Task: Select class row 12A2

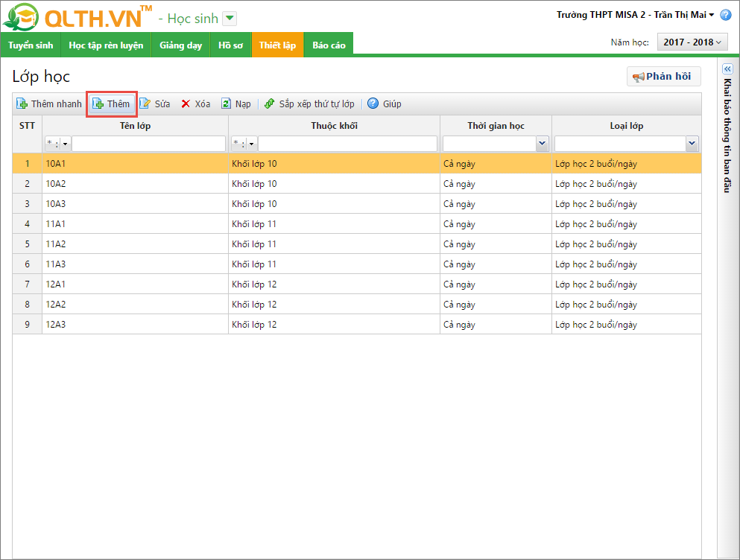Action: pyautogui.click(x=357, y=305)
